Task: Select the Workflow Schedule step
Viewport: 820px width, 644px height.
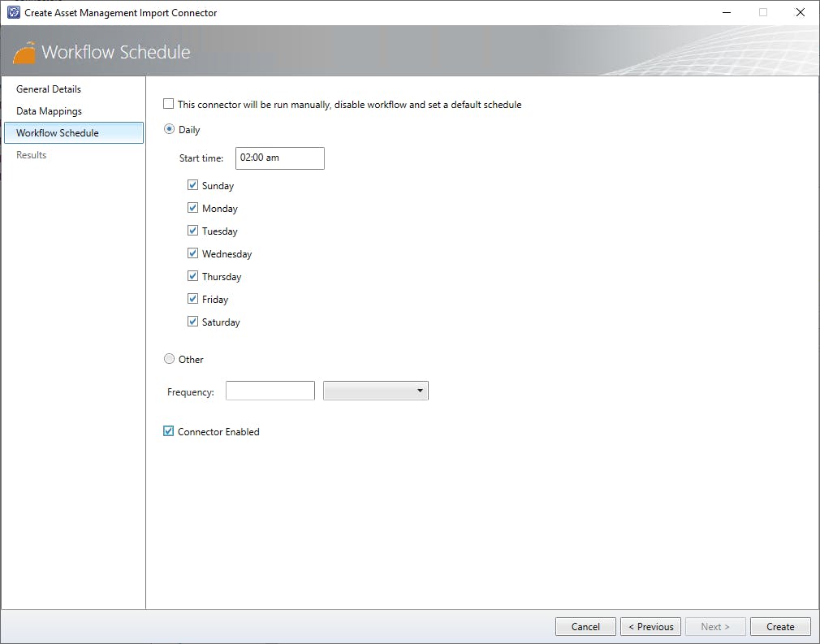Action: [74, 133]
